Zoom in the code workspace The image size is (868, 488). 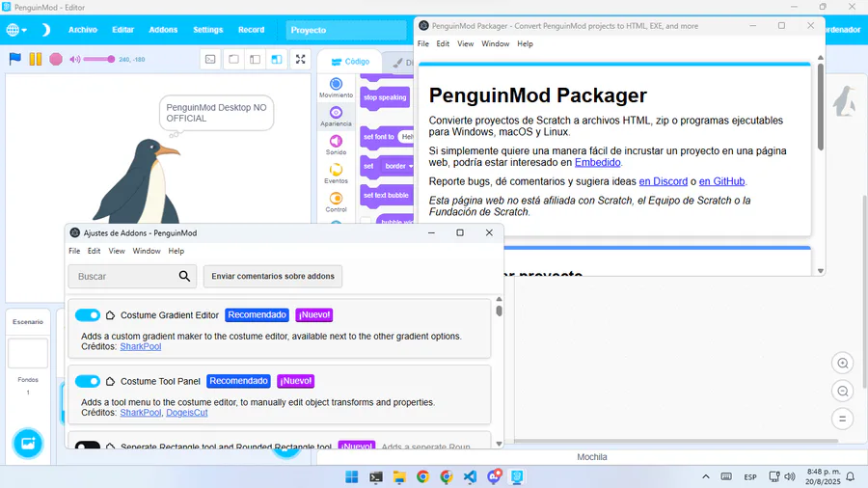tap(843, 364)
